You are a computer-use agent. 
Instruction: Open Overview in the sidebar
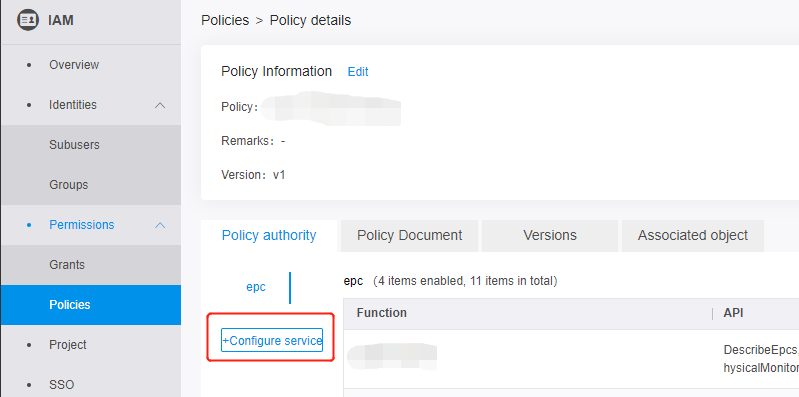[x=74, y=65]
